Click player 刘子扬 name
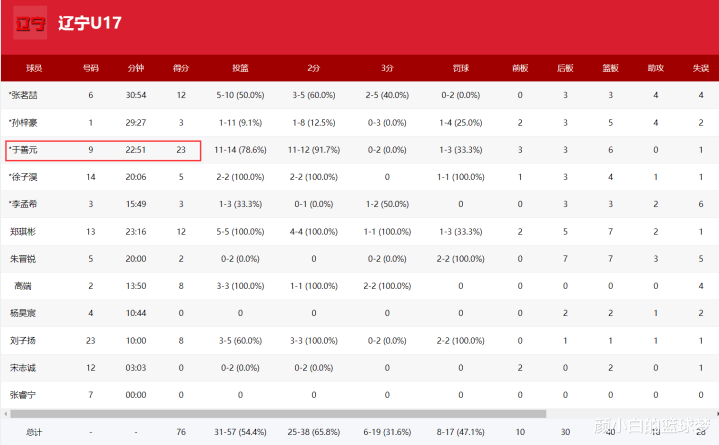The width and height of the screenshot is (719, 445). click(23, 340)
